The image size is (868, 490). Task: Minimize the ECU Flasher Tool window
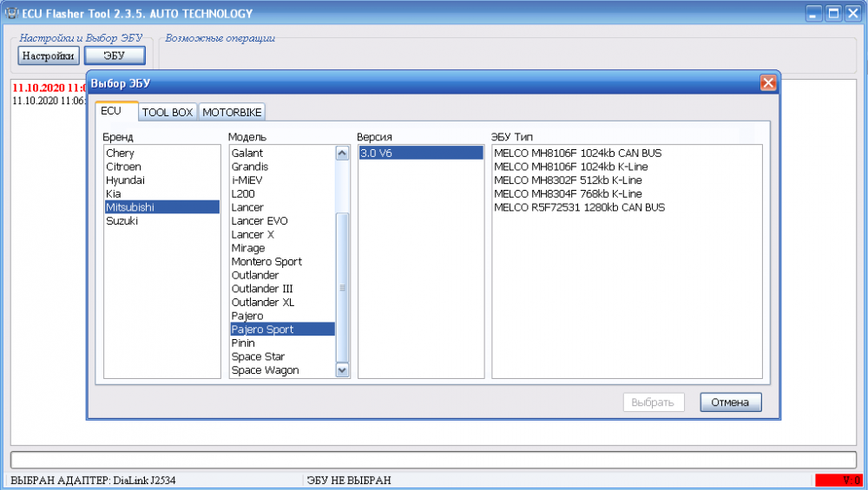tap(814, 13)
